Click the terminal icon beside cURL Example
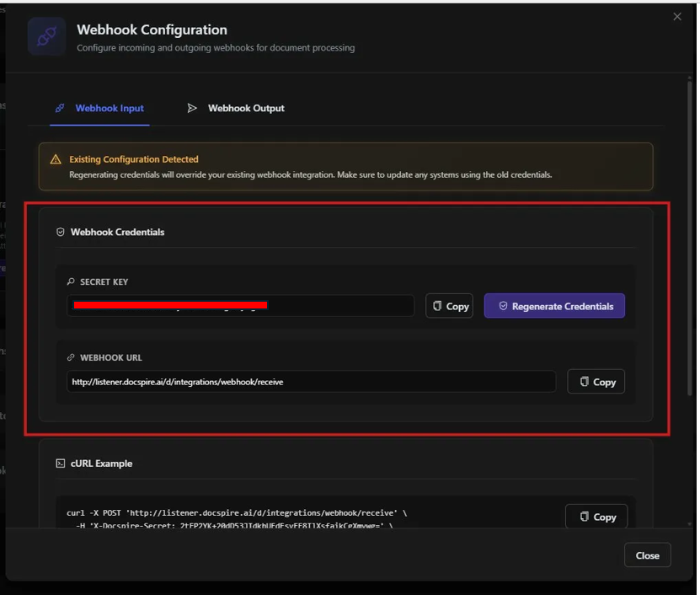700x595 pixels. tap(61, 464)
